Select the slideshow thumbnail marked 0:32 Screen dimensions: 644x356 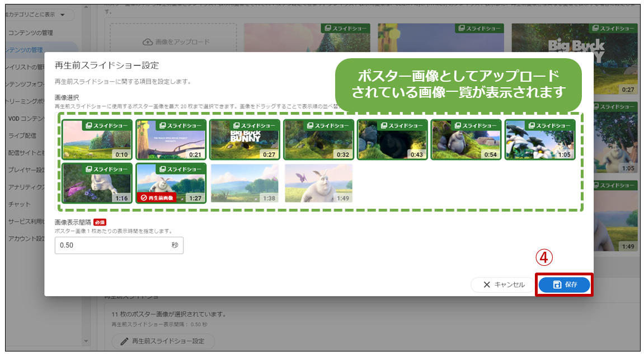[x=319, y=140]
